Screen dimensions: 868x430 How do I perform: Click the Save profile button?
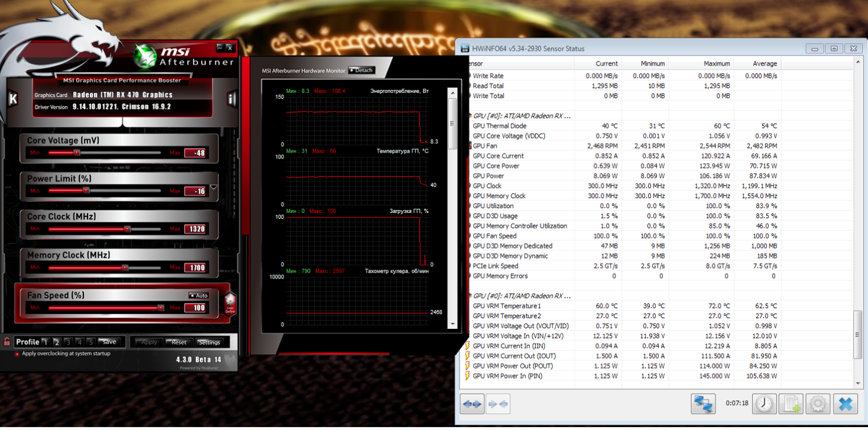[x=109, y=342]
